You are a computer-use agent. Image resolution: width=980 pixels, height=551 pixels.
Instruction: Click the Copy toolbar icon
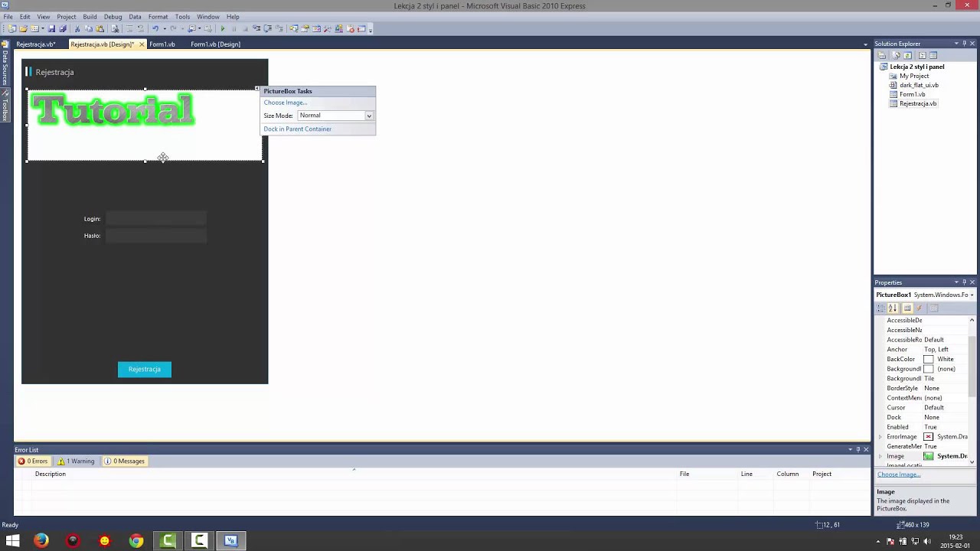coord(89,29)
